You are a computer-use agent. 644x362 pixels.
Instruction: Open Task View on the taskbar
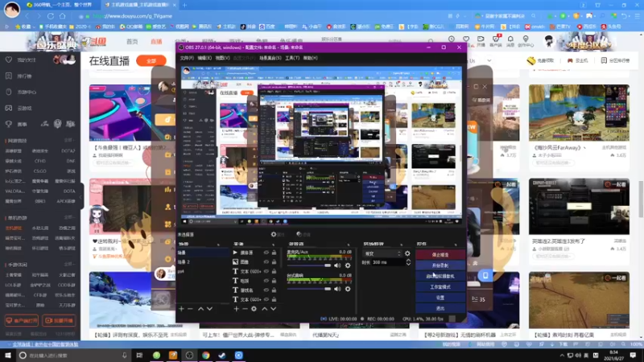coord(139,355)
